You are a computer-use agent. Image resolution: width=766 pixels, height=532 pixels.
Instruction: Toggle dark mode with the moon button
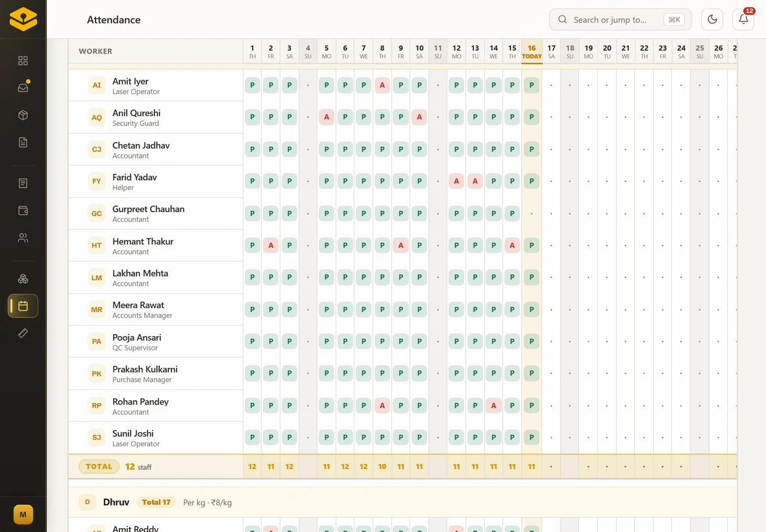click(x=711, y=19)
